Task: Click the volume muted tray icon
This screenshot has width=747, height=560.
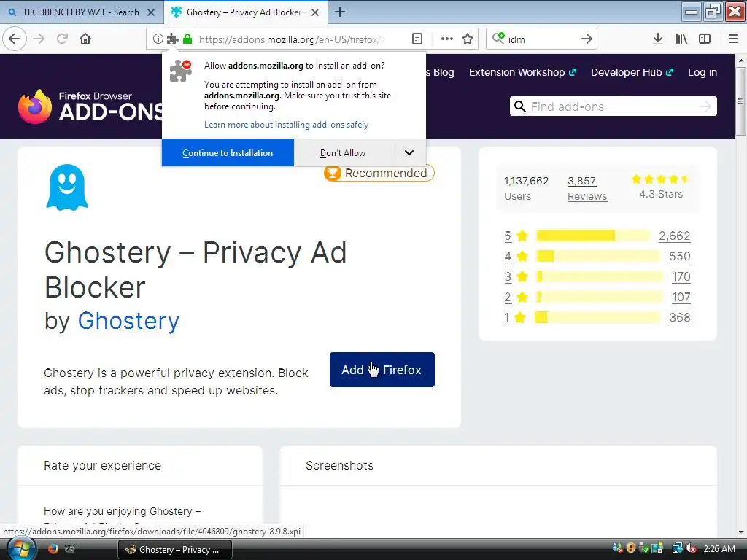Action: 691,548
